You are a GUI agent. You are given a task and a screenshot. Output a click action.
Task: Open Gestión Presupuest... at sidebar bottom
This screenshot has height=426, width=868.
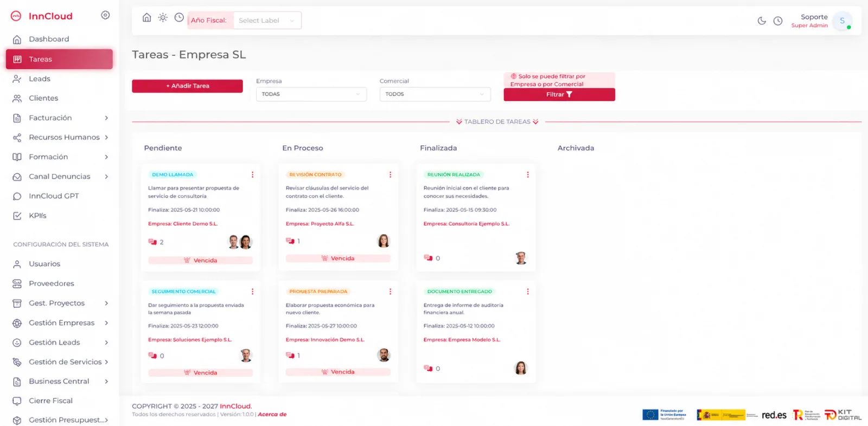59,419
